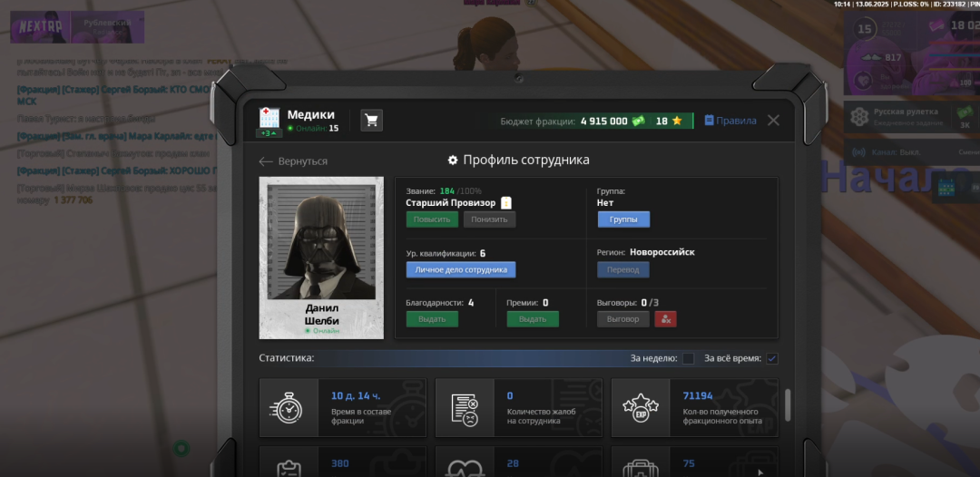Click the Рублевский server name label
Screen dimensions: 980x477
[107, 23]
